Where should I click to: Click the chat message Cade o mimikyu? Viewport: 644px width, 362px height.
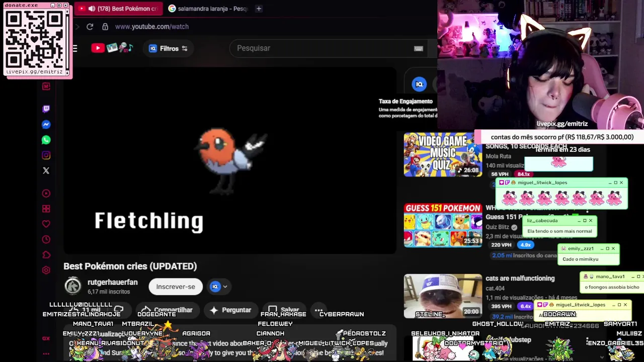580,259
